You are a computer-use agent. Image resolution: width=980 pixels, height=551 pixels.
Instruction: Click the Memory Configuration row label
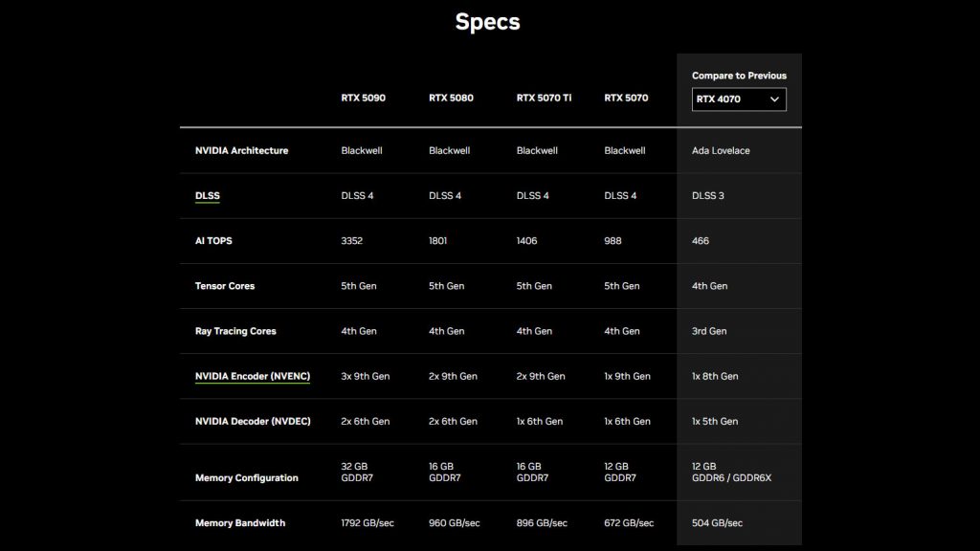tap(246, 478)
